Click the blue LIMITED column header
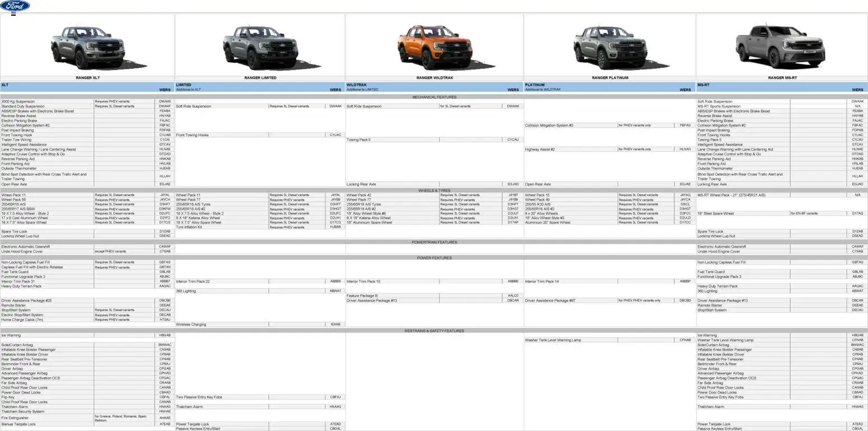The width and height of the screenshot is (868, 431). point(260,87)
